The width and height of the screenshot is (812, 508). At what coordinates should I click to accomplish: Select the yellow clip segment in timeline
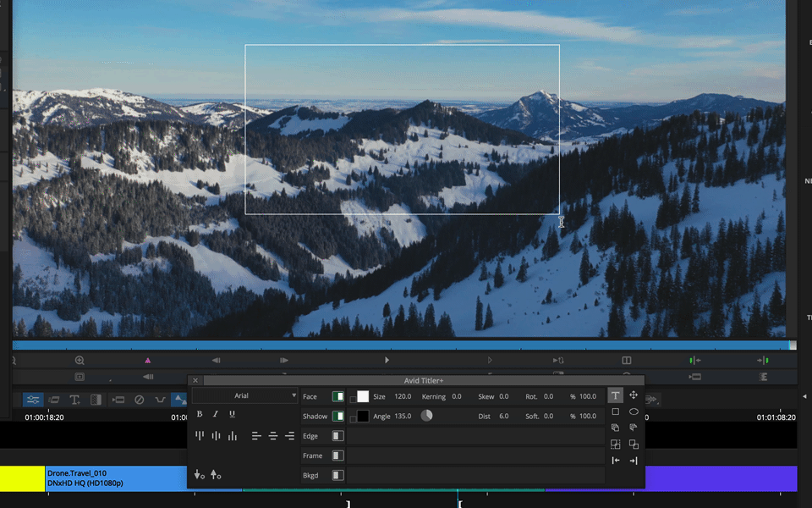(x=22, y=478)
